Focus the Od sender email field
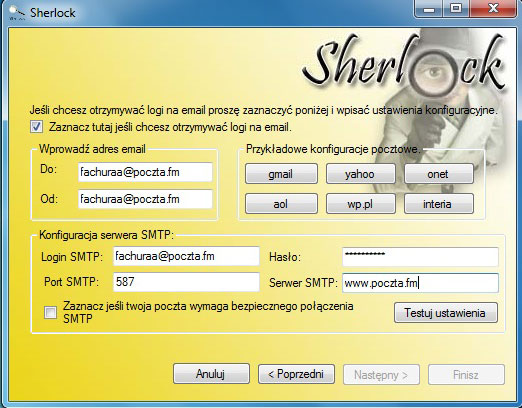Viewport: 522px width, 408px height. click(145, 199)
